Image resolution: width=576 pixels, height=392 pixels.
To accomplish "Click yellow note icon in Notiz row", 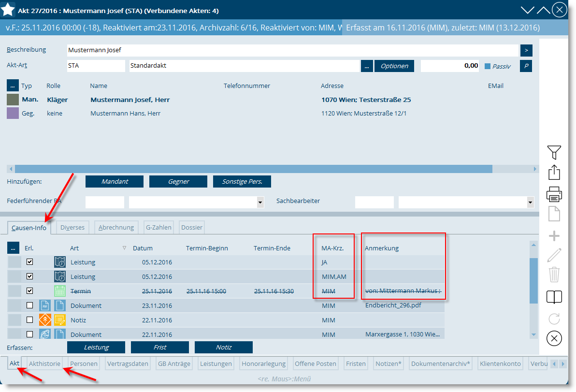I will (60, 320).
